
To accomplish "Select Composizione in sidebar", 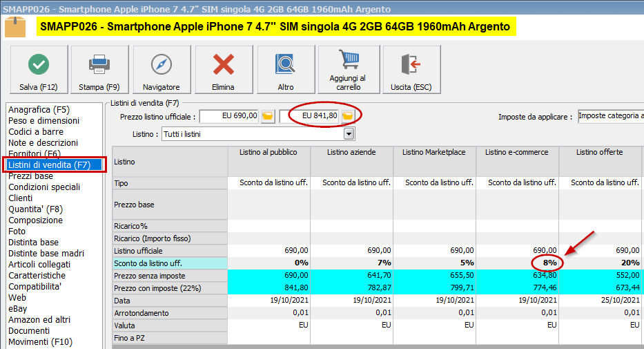I will point(36,220).
